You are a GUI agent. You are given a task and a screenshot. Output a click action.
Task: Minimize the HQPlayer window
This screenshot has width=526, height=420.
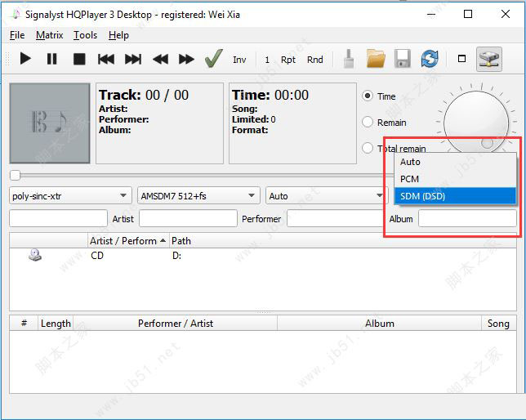pos(431,15)
